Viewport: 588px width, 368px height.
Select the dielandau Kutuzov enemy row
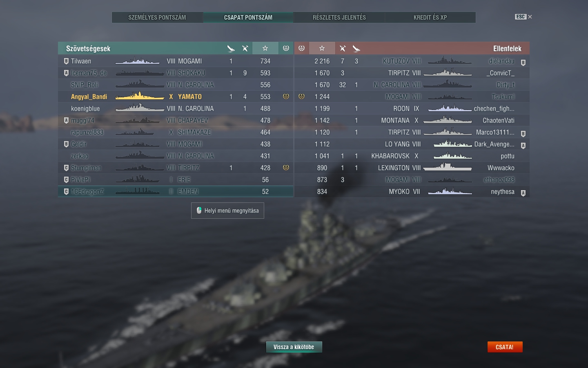pos(412,61)
